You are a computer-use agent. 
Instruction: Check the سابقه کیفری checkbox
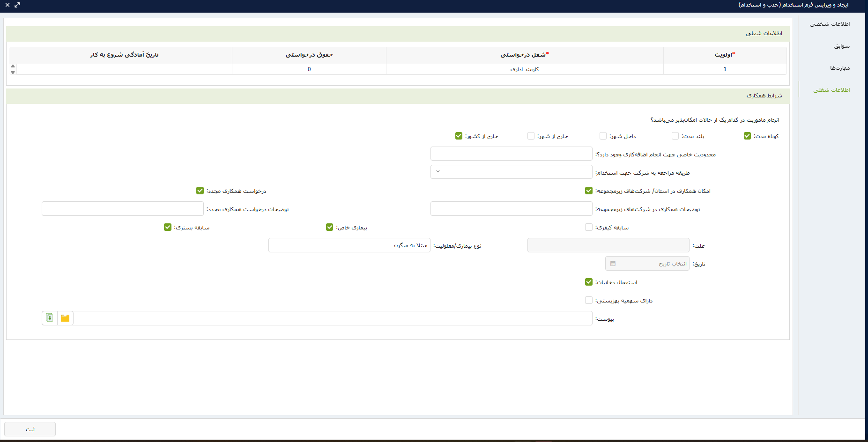(x=589, y=227)
